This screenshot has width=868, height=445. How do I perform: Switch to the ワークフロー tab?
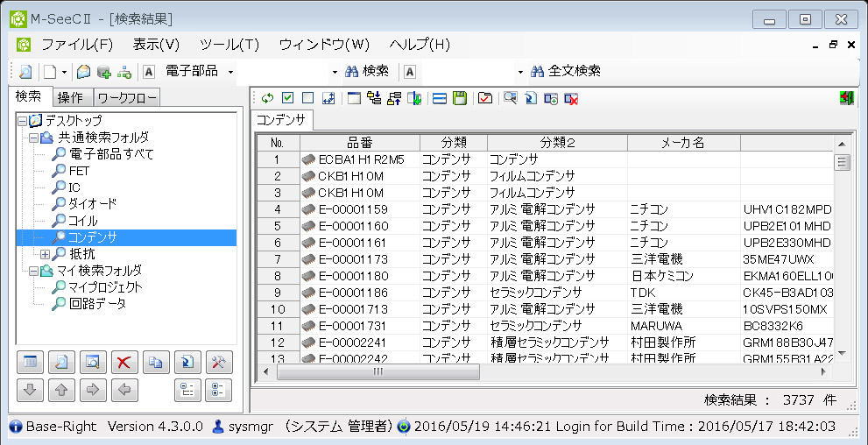tap(127, 98)
